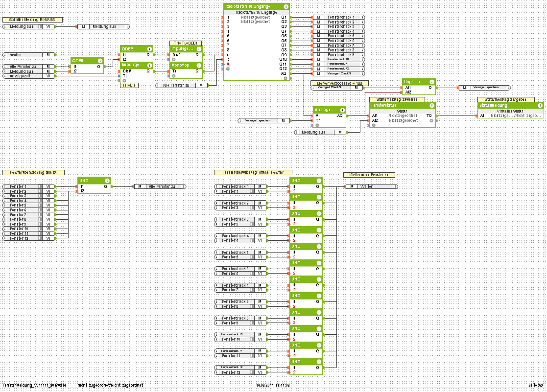Image resolution: width=547 pixels, height=392 pixels.
Task: Select Alle Fenster zu marker below Monoflop
Action: [181, 85]
